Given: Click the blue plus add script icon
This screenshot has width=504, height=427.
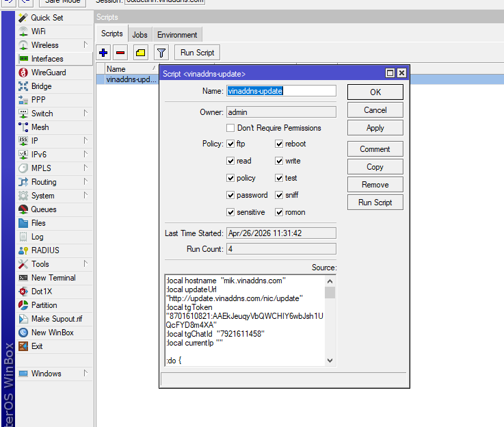Looking at the screenshot, I should pos(103,53).
